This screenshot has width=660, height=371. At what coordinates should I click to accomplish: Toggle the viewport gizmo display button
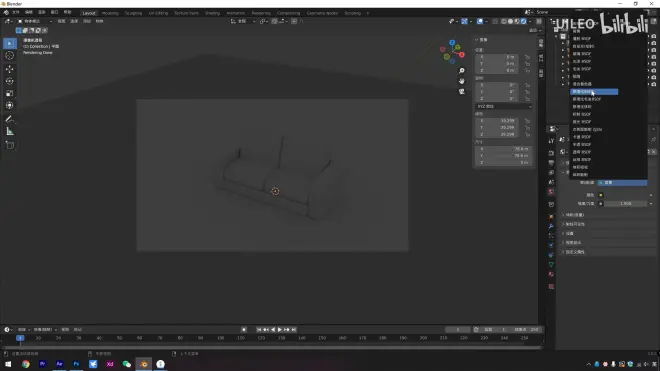(464, 21)
